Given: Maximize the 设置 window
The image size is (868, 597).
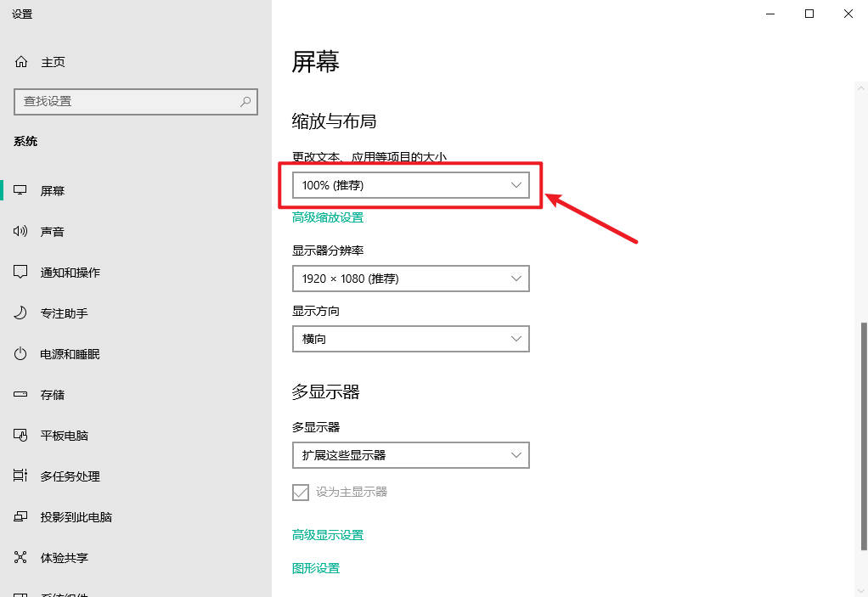Looking at the screenshot, I should click(809, 14).
